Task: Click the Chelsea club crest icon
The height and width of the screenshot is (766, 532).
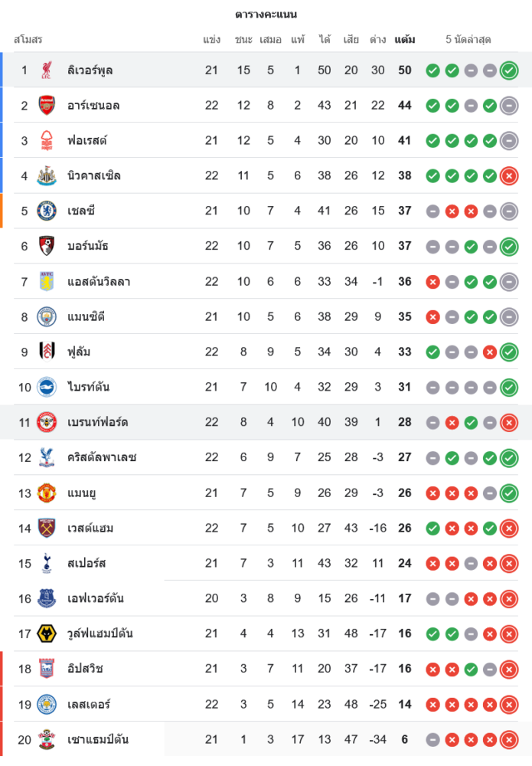Action: click(x=47, y=211)
